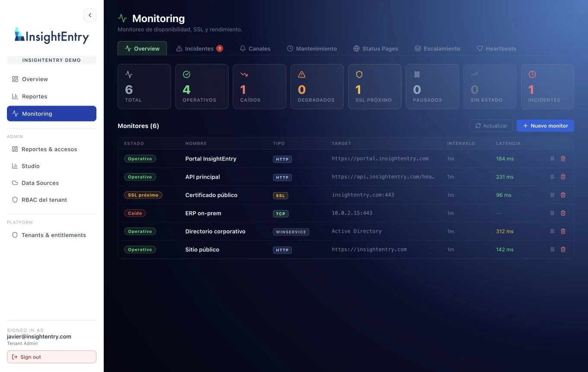Select the Overview tab in Monitoring
The height and width of the screenshot is (372, 588).
pyautogui.click(x=142, y=48)
